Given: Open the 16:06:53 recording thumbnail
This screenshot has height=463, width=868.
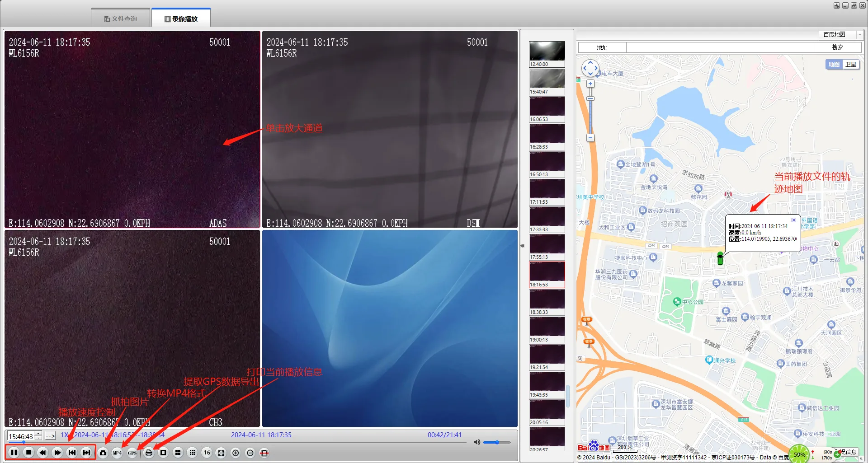Looking at the screenshot, I should tap(547, 109).
